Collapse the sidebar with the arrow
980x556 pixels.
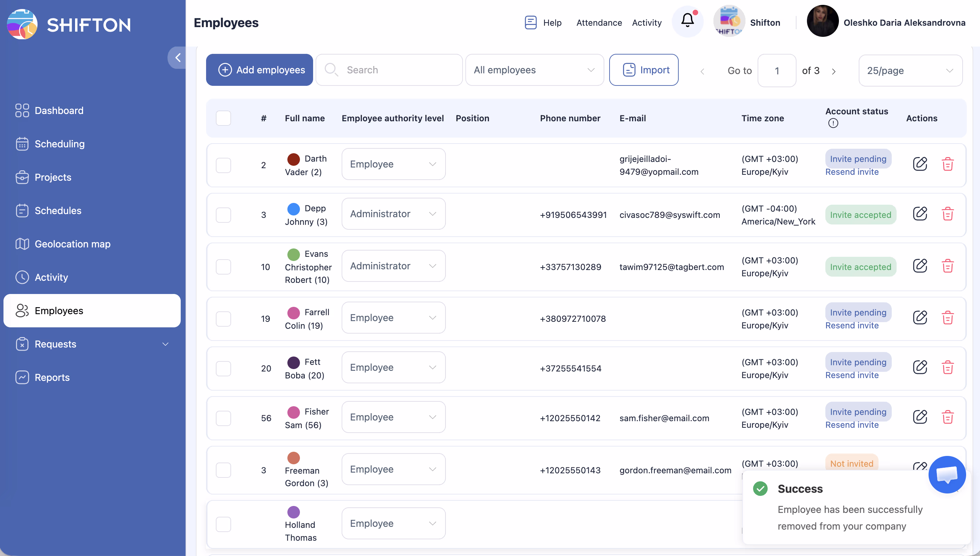coord(178,58)
